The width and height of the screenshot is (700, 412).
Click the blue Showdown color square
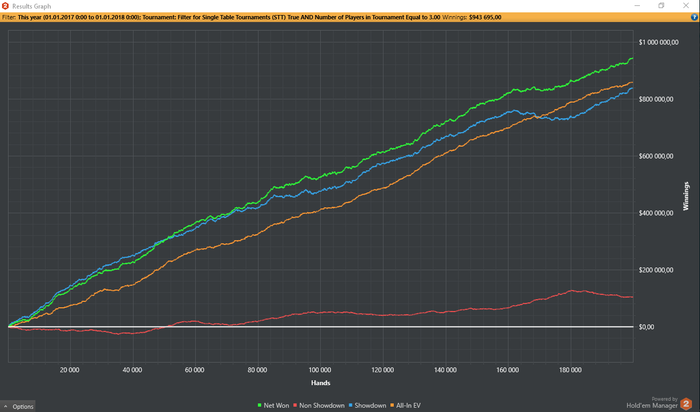(350, 405)
